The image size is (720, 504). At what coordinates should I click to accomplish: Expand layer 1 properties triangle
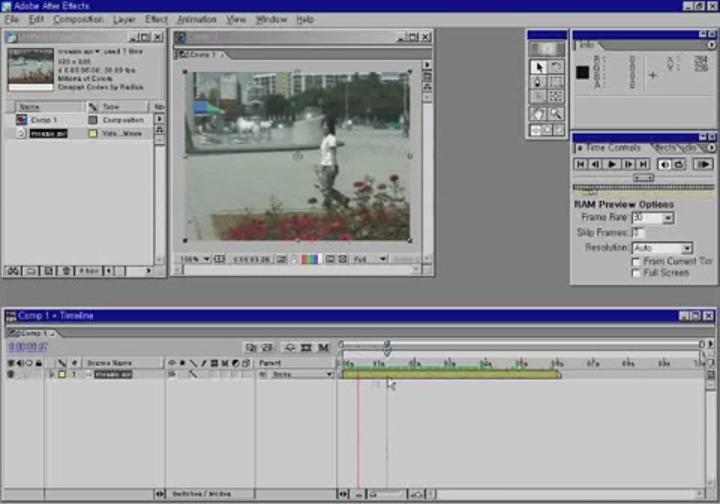51,375
